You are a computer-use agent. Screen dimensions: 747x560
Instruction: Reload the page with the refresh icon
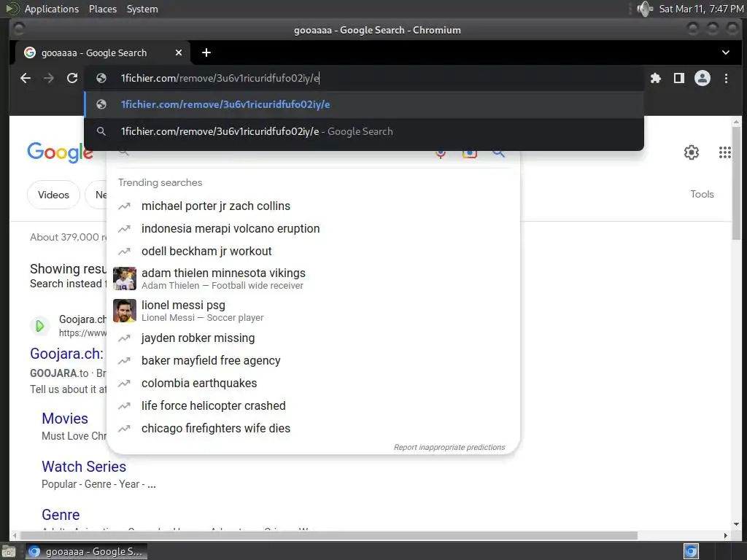click(x=72, y=78)
